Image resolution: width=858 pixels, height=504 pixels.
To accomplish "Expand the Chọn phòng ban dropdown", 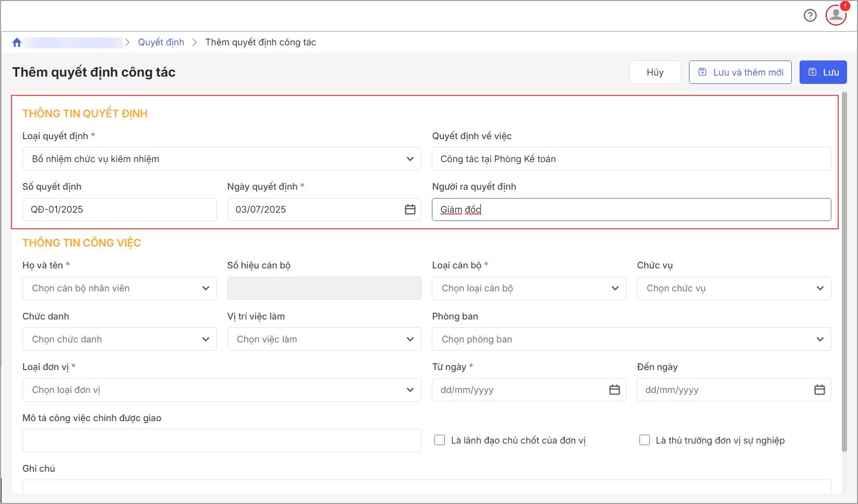I will coord(631,339).
